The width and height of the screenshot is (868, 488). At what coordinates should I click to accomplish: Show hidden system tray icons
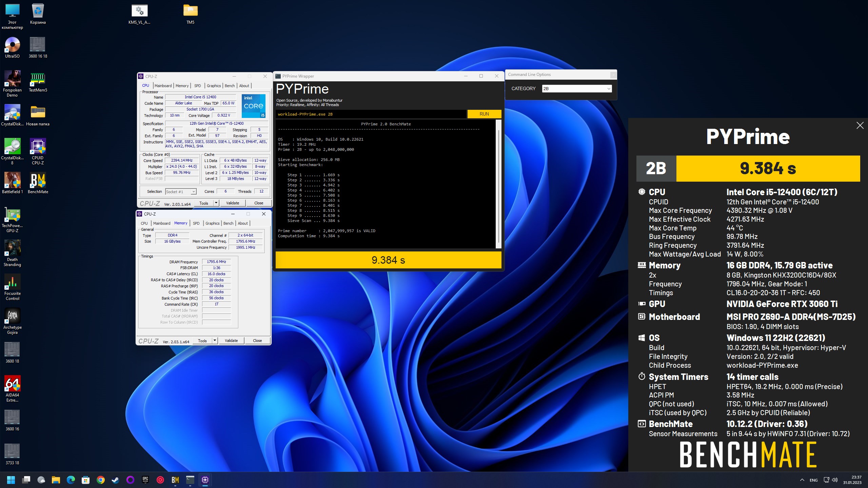click(x=802, y=480)
